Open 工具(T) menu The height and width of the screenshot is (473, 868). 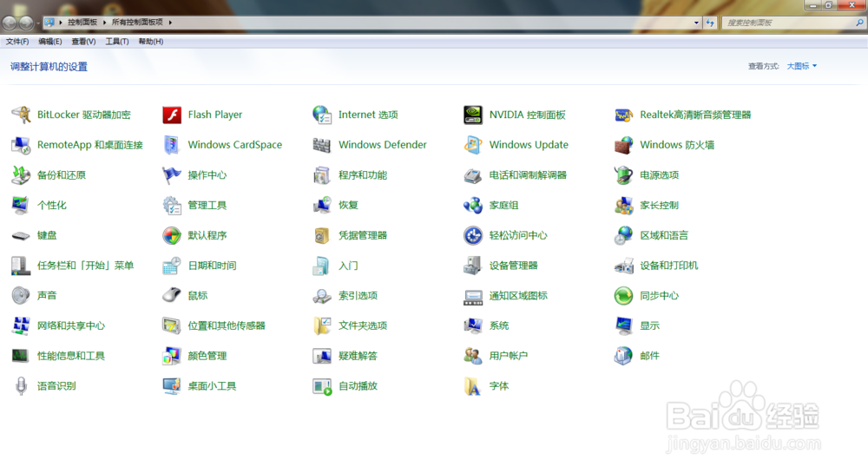(x=117, y=42)
